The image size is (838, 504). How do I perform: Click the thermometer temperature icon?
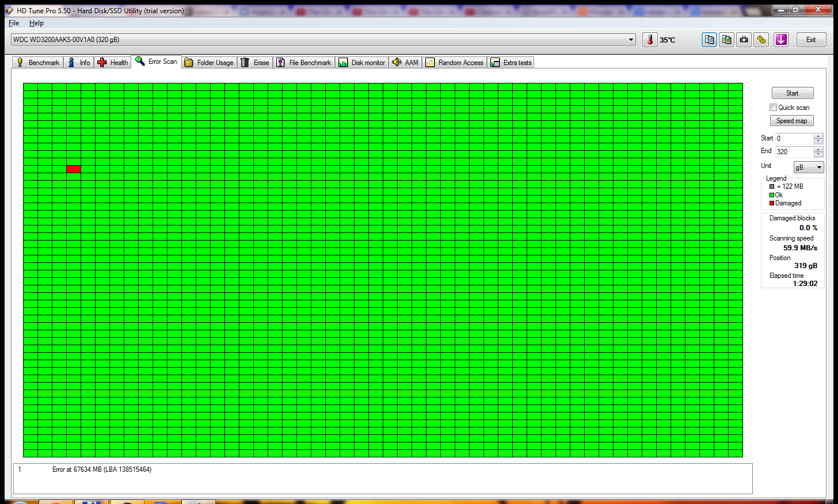click(650, 40)
